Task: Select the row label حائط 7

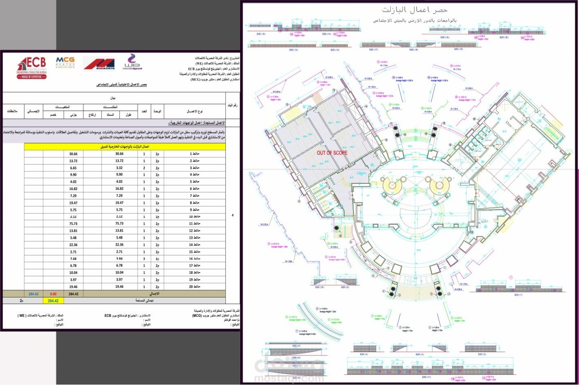Action: [x=194, y=196]
